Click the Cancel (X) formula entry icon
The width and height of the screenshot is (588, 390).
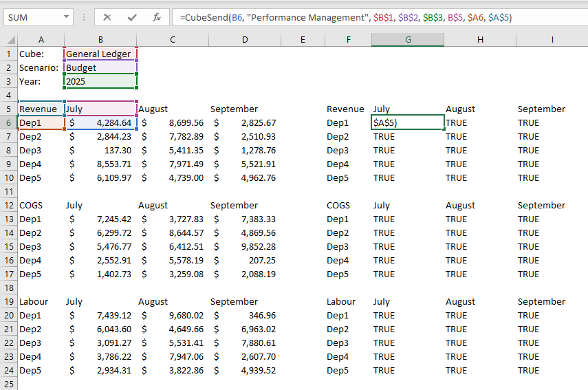pyautogui.click(x=107, y=17)
